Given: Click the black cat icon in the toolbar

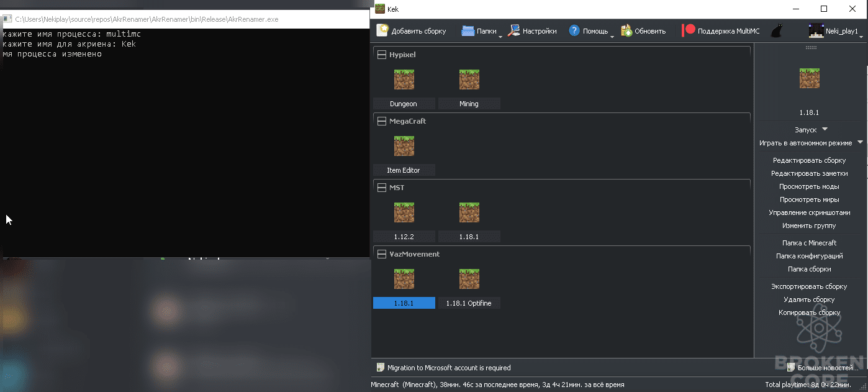Looking at the screenshot, I should pos(776,30).
